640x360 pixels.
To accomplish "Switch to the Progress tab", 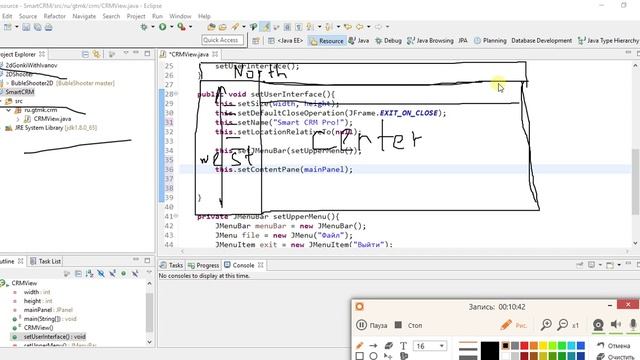I will tap(203, 265).
